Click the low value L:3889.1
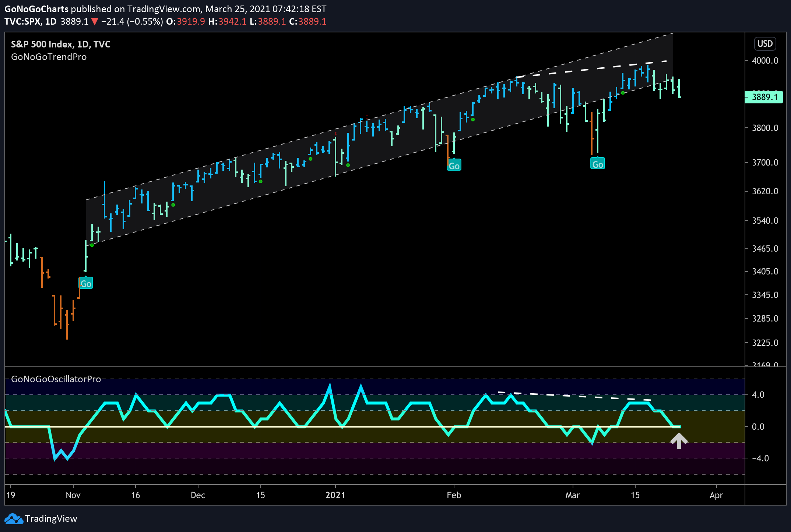The height and width of the screenshot is (532, 791). pos(268,22)
